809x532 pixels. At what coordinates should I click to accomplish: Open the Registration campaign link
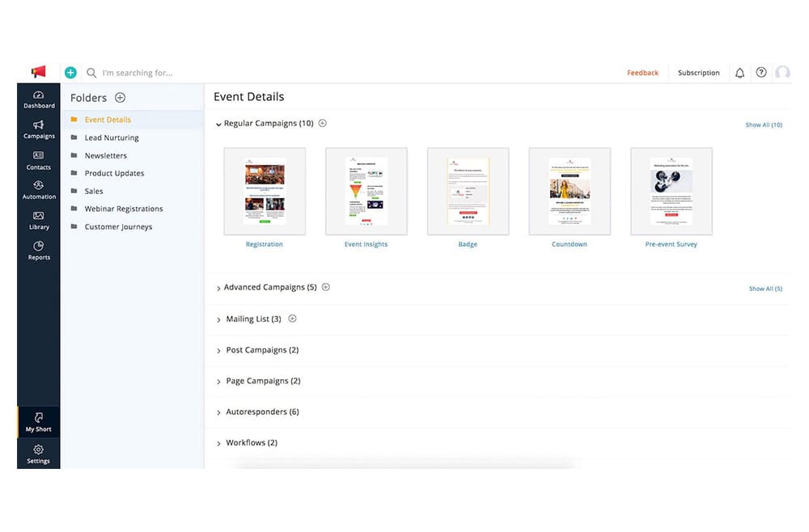click(265, 244)
